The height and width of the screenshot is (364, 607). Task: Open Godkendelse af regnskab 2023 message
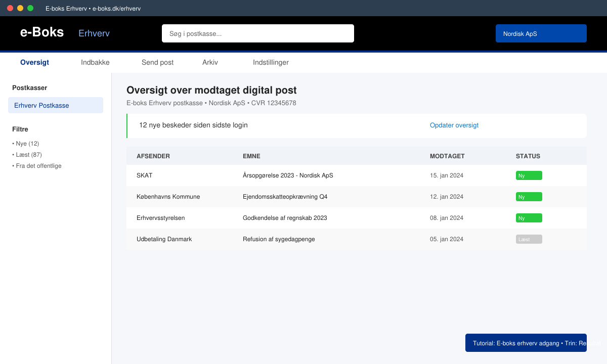(x=285, y=218)
